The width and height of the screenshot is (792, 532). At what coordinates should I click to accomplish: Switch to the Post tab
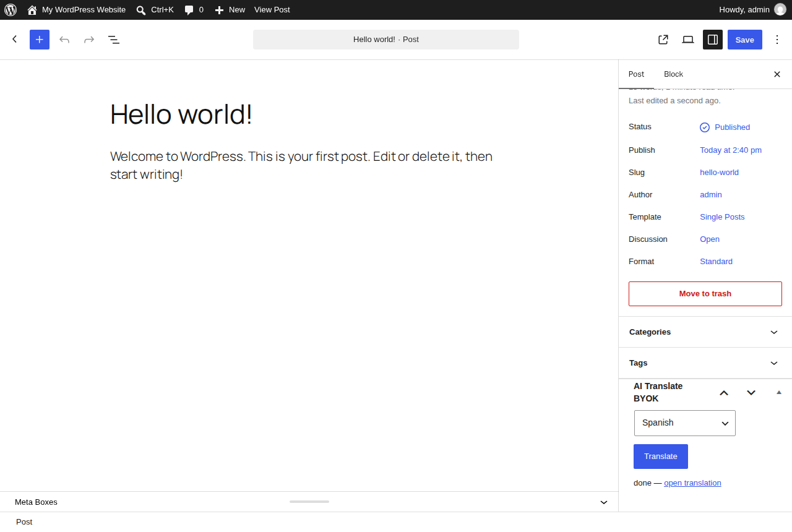click(636, 74)
